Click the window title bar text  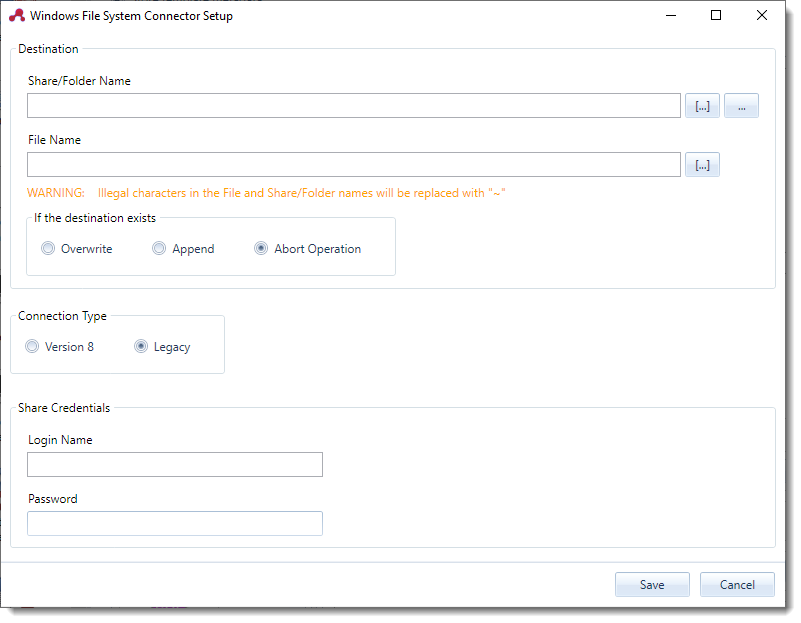tap(131, 16)
